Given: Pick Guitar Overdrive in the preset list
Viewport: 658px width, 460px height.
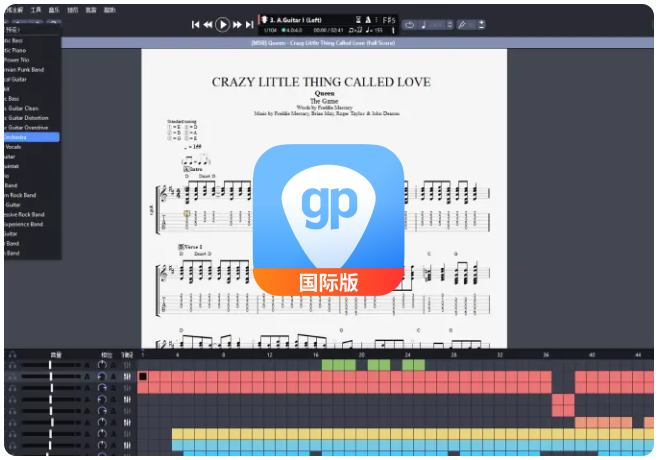Looking at the screenshot, I should click(30, 127).
